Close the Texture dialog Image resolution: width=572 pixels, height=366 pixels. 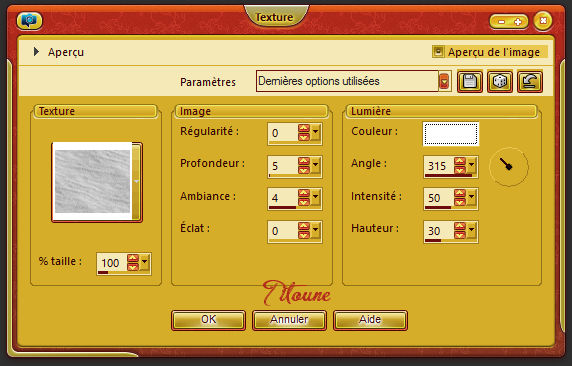click(x=543, y=21)
